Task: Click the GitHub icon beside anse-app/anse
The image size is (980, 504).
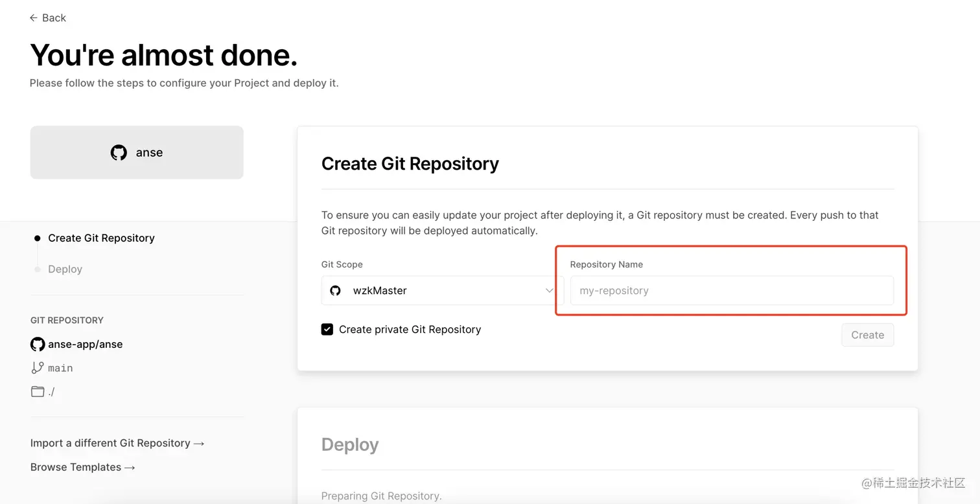Action: [x=38, y=345]
